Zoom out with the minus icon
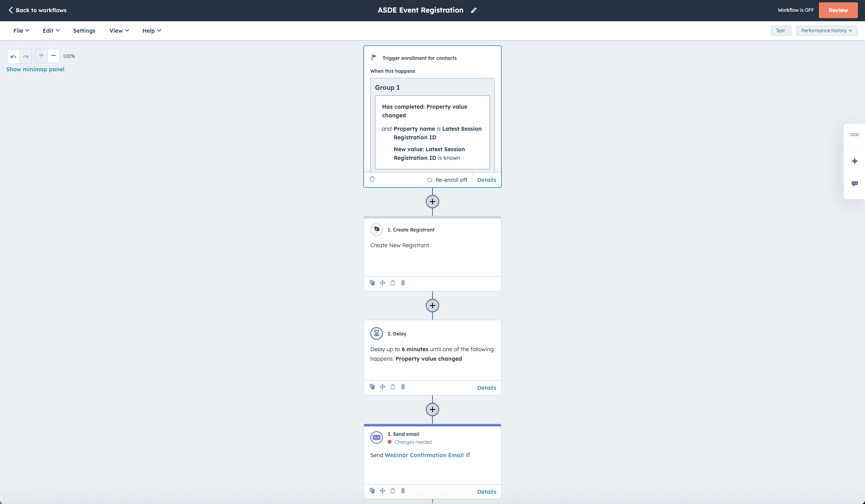Screen dimensions: 865x504 coord(54,56)
